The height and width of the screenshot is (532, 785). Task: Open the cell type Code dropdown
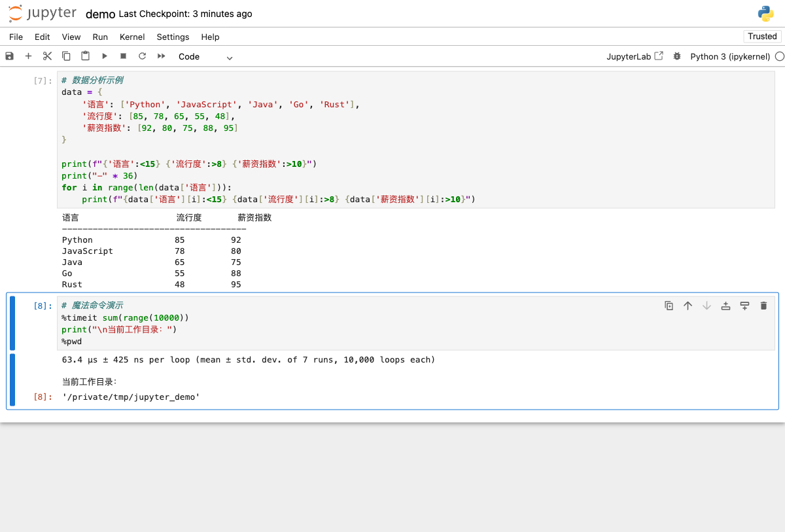205,57
